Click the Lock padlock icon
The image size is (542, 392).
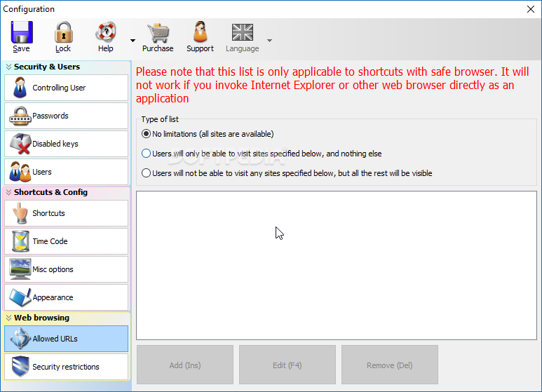click(63, 32)
